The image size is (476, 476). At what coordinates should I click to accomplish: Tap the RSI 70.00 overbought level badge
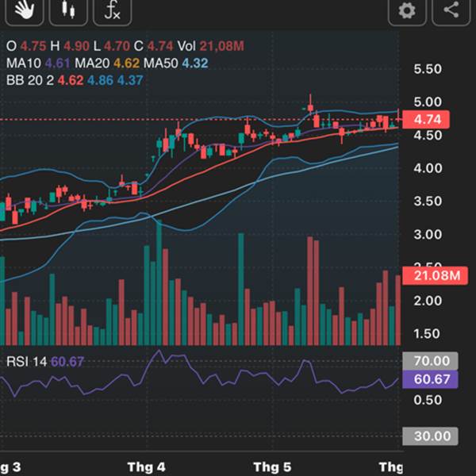(430, 361)
